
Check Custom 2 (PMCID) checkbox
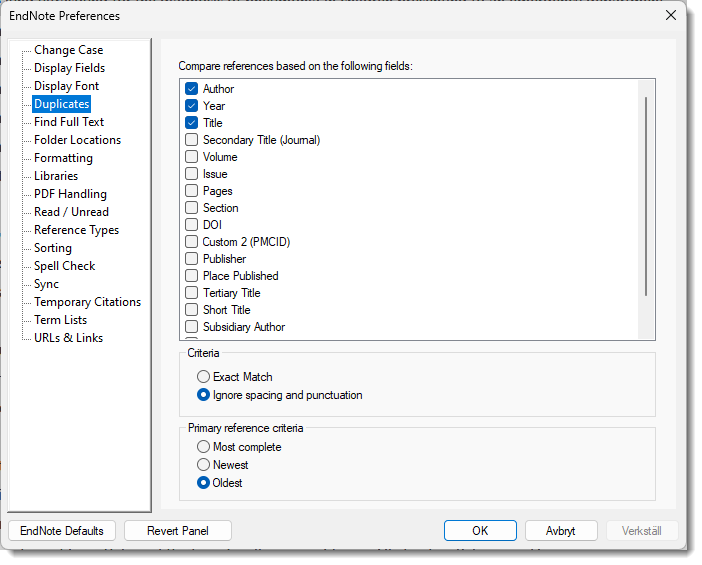192,242
